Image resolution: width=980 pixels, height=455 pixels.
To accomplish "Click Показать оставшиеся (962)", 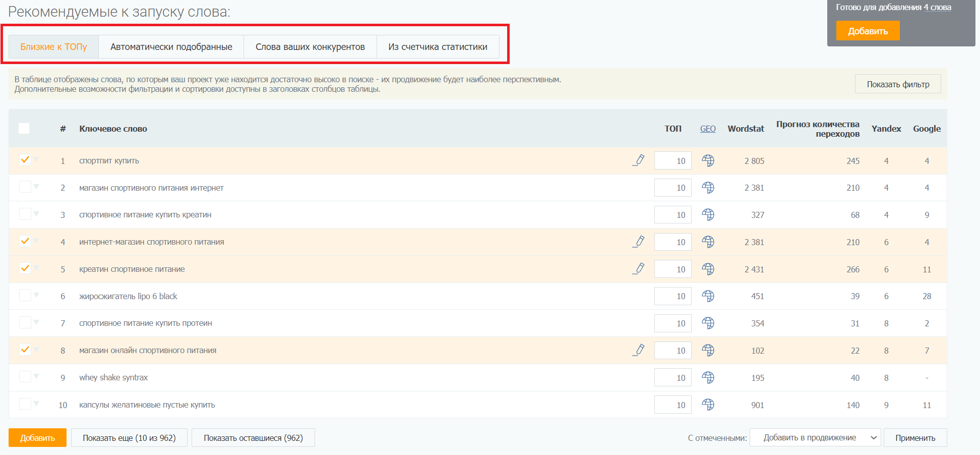I will (x=253, y=438).
